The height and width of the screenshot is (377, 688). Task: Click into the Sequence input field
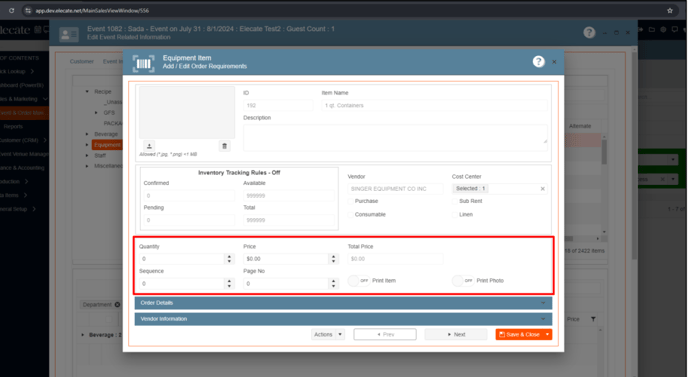pos(182,284)
